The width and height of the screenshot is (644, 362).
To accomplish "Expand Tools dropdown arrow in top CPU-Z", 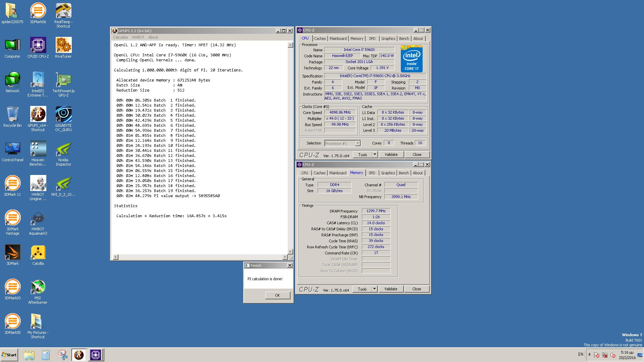I will [x=375, y=155].
